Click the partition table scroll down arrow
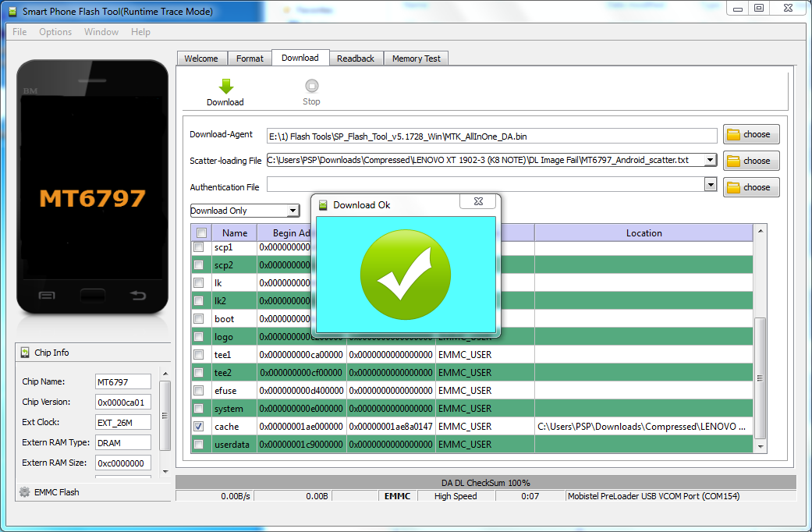 coord(761,446)
